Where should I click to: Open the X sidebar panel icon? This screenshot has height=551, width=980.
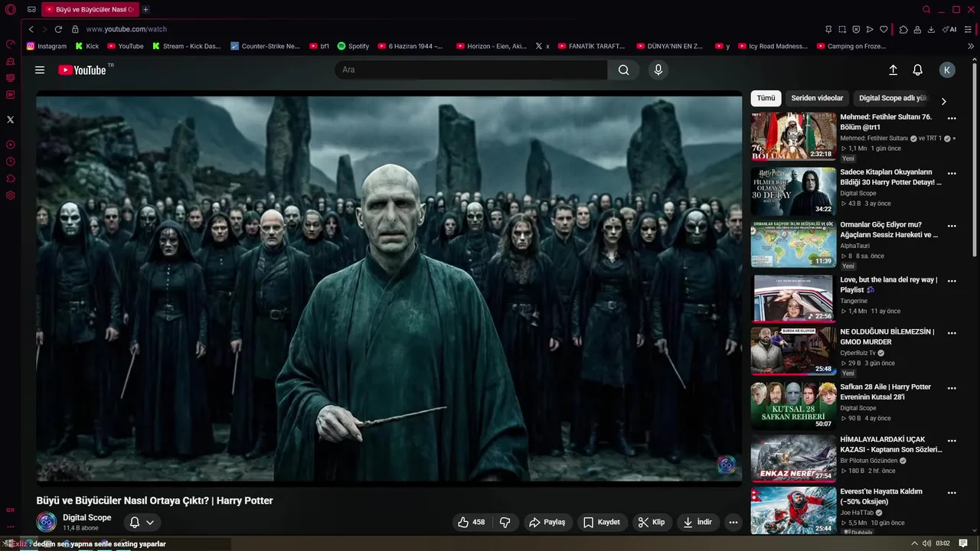coord(10,119)
